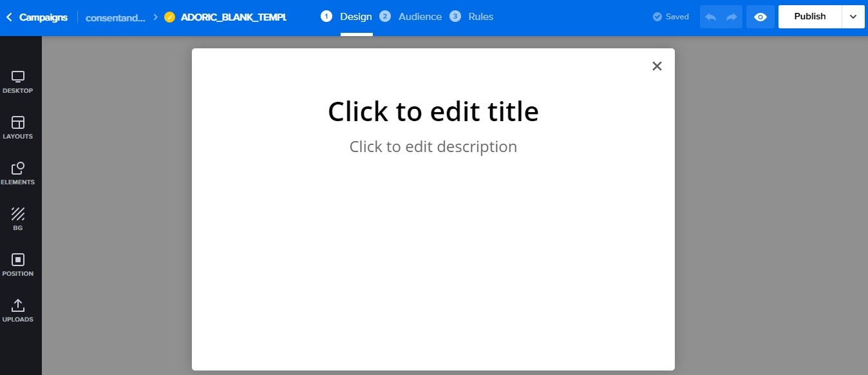868x375 pixels.
Task: Click the undo arrow icon
Action: click(712, 16)
